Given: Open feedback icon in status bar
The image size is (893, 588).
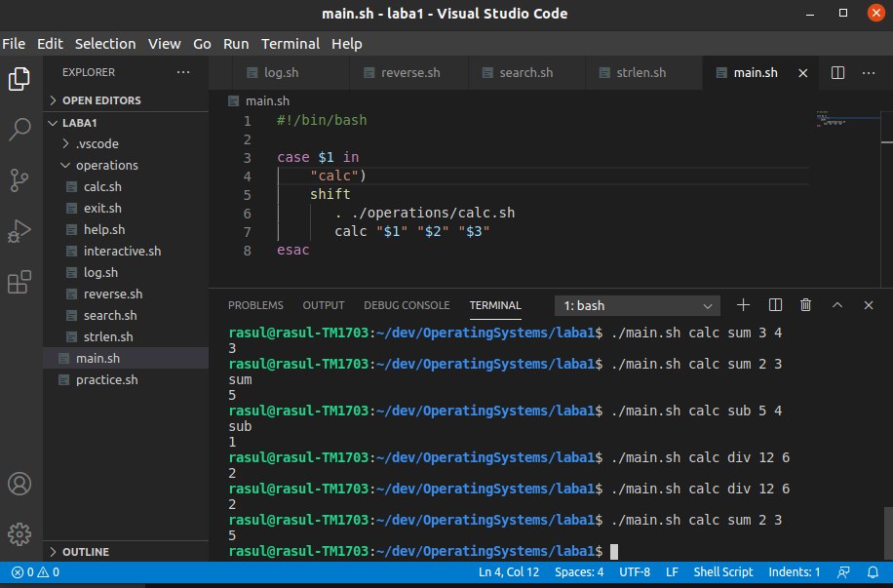Looking at the screenshot, I should tap(843, 572).
